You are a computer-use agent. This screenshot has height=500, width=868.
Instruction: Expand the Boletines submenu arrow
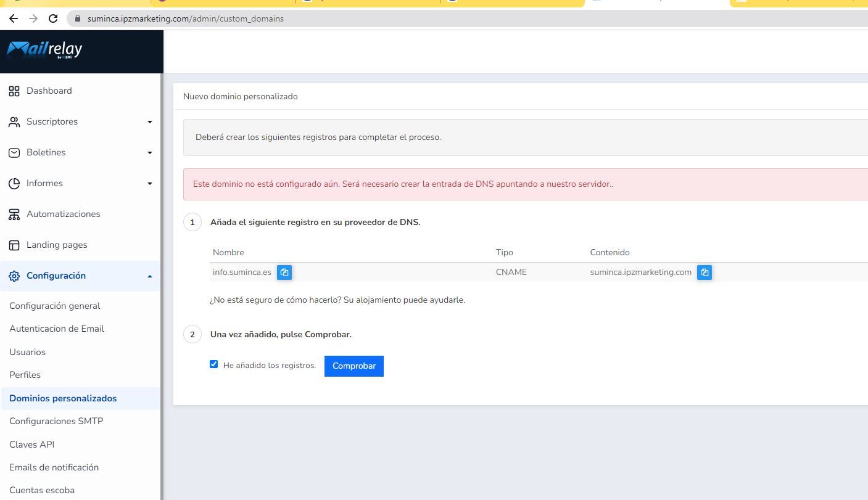pyautogui.click(x=149, y=153)
